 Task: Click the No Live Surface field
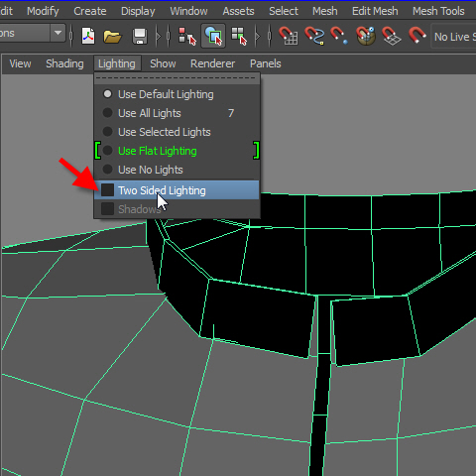tap(453, 37)
